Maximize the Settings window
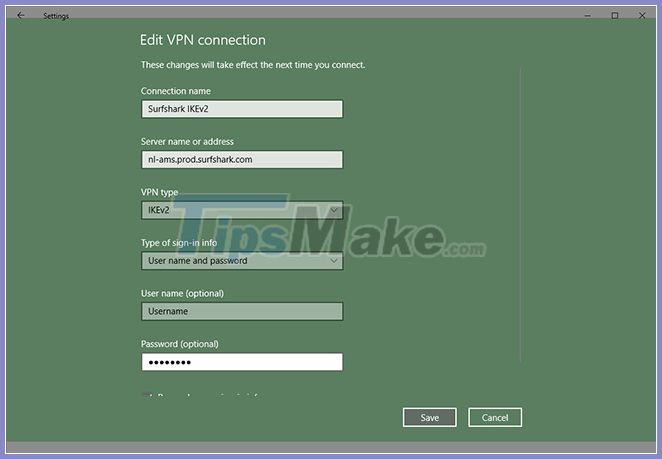 615,16
